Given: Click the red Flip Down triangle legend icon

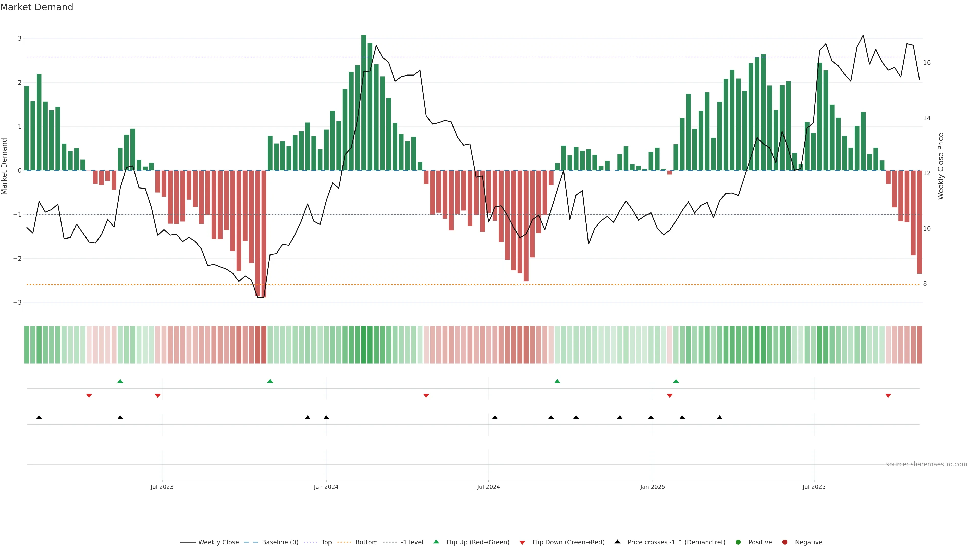Looking at the screenshot, I should 522,542.
